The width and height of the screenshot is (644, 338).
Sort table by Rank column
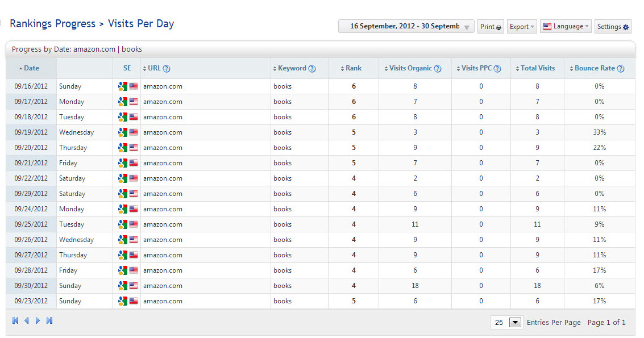point(353,68)
